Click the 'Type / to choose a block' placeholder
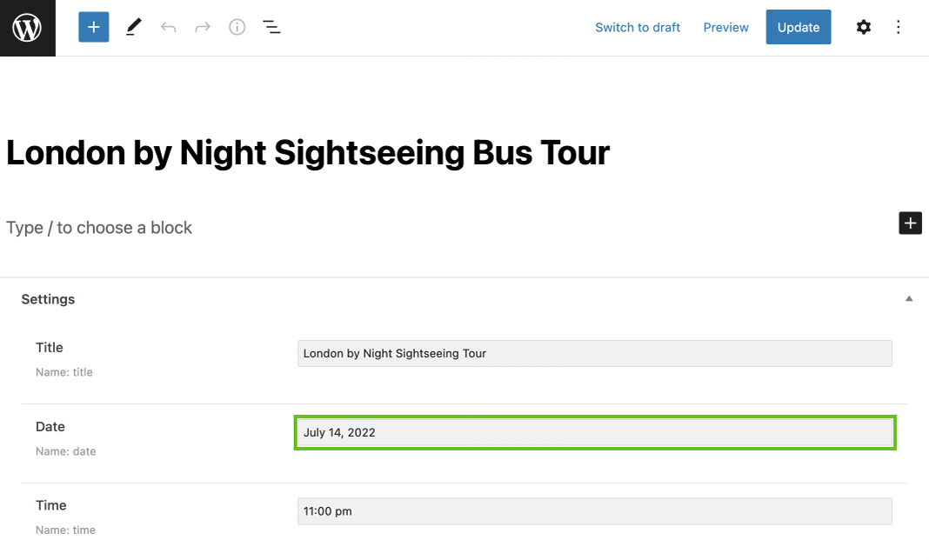929x560 pixels. (x=99, y=228)
